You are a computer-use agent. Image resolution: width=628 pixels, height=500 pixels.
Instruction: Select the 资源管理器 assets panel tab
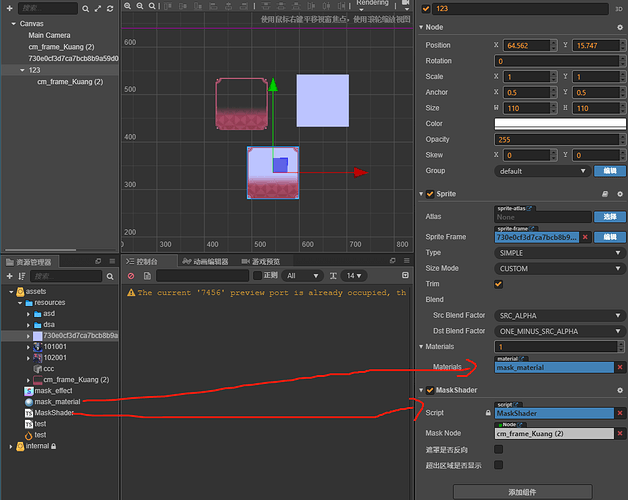click(x=28, y=262)
